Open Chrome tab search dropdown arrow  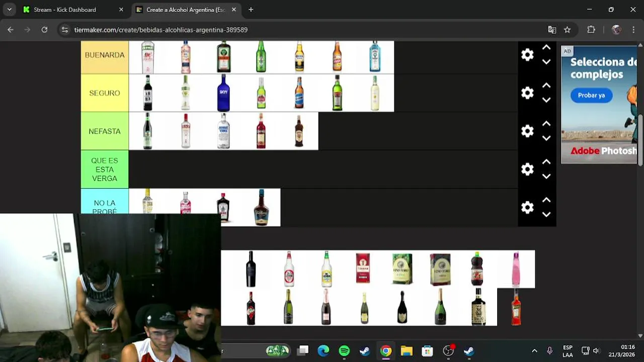pos(9,10)
